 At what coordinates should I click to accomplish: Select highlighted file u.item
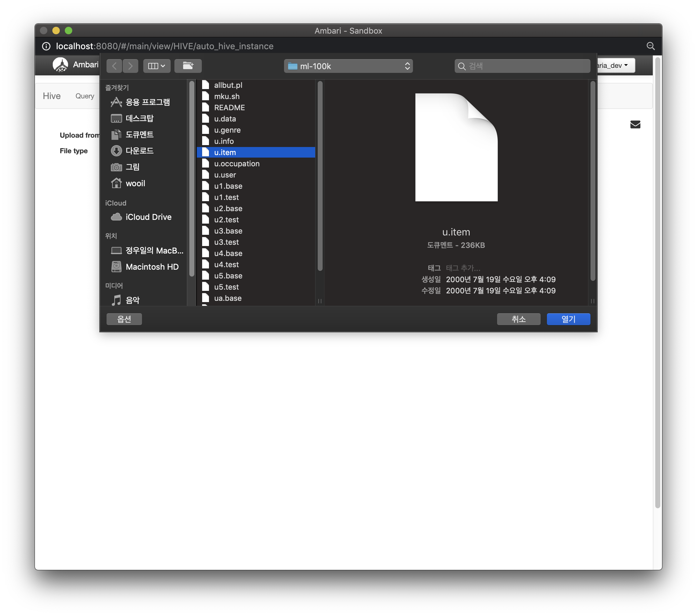pos(256,152)
